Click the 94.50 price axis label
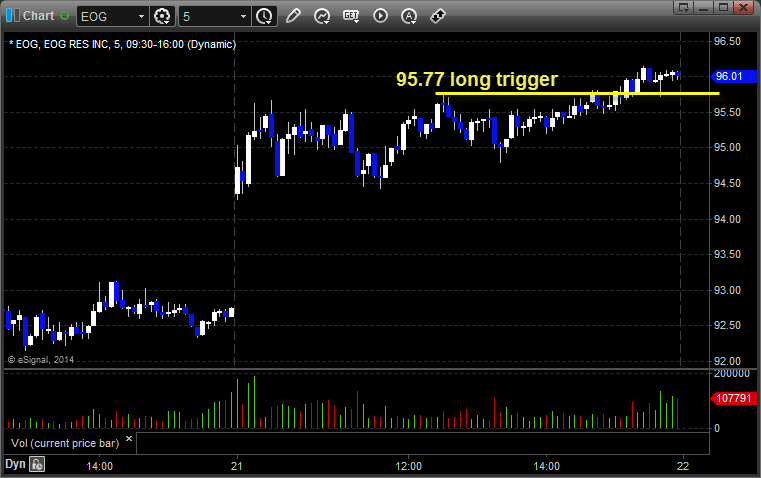This screenshot has width=761, height=478. point(727,183)
